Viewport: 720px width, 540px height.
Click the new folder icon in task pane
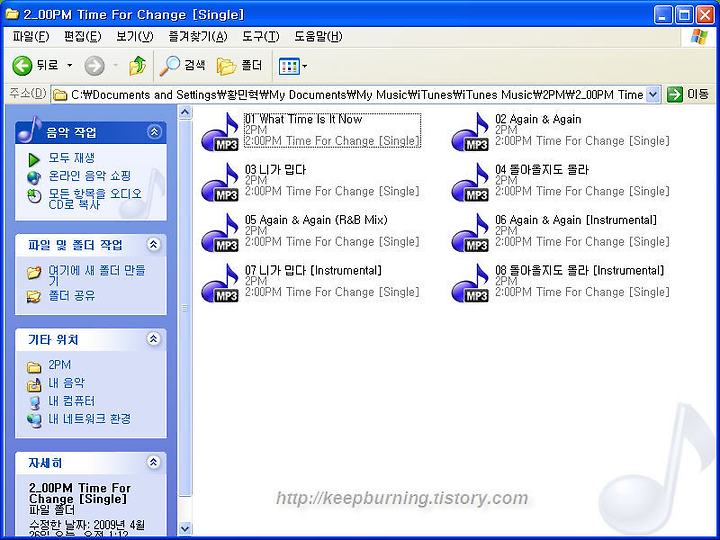34,272
